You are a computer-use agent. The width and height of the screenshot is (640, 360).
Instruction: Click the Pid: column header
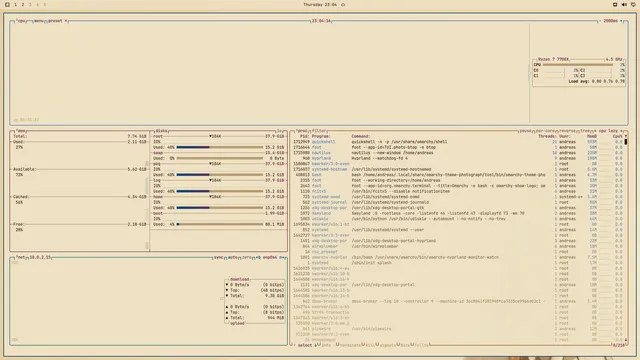tap(304, 136)
